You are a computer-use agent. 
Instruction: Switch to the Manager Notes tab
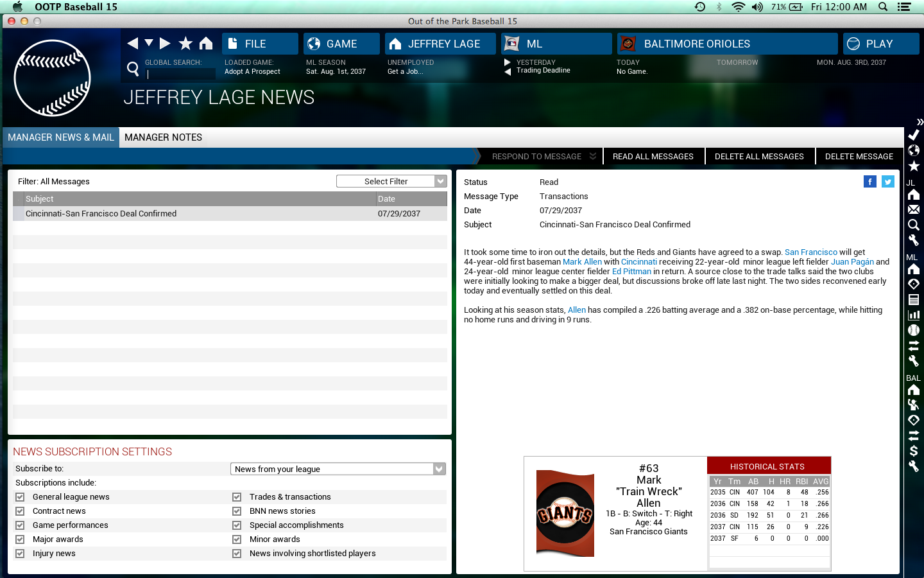pyautogui.click(x=163, y=137)
